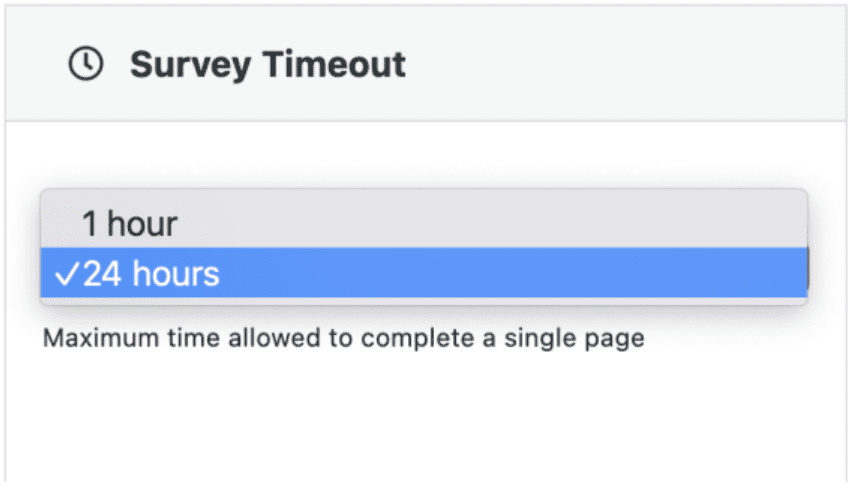
Task: Select the 1 hour option
Action: tap(129, 224)
